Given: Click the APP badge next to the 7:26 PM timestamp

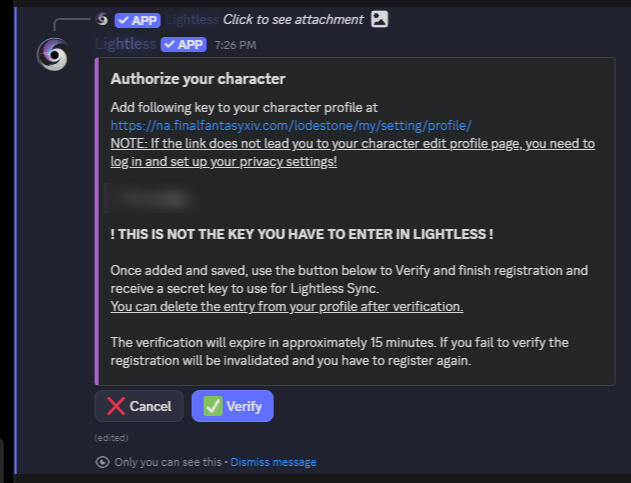Looking at the screenshot, I should click(184, 44).
